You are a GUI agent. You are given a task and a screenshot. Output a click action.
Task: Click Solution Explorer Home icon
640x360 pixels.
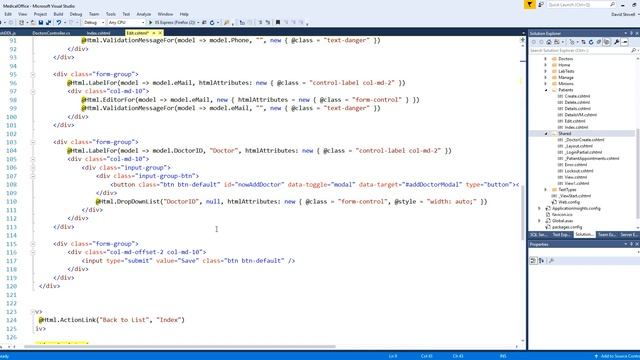click(549, 42)
